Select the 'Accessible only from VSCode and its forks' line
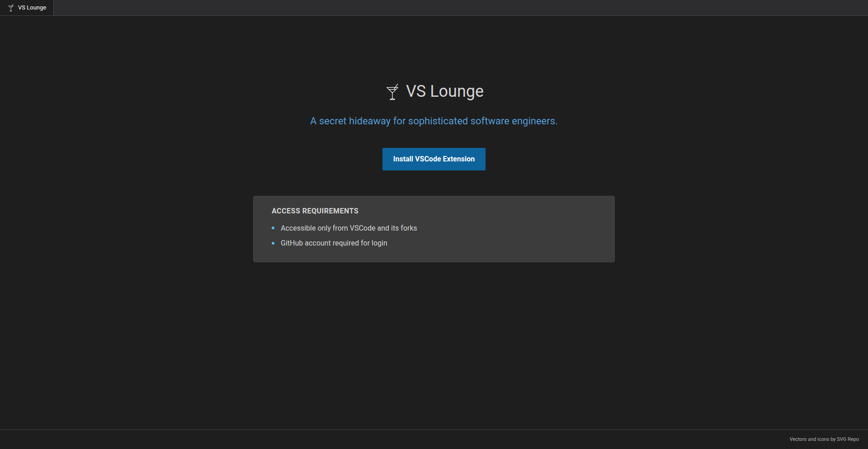Viewport: 868px width, 449px height. coord(349,228)
